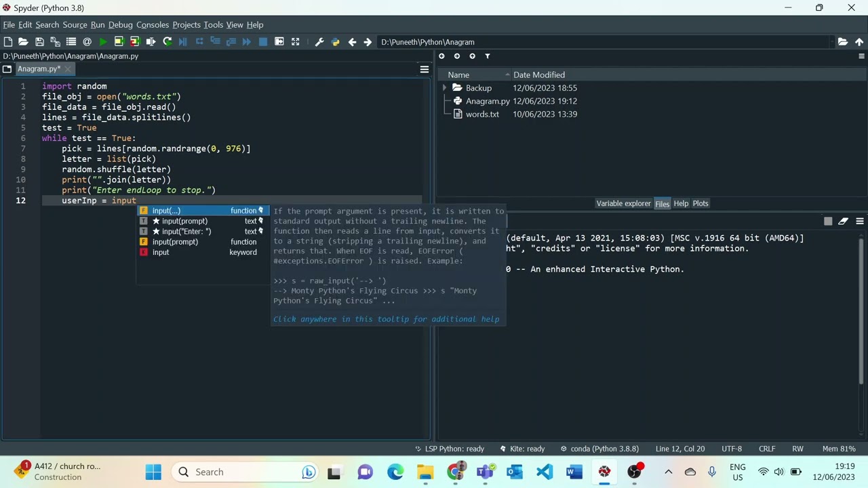This screenshot has height=488, width=868.
Task: Choose input(...) function completion suggestion
Action: [203, 211]
